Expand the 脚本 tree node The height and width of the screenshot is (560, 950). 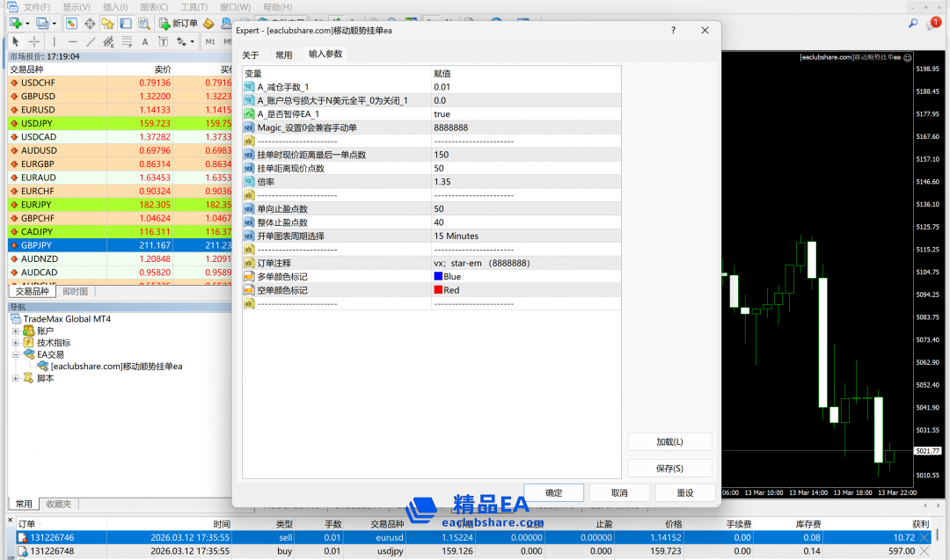tap(15, 378)
